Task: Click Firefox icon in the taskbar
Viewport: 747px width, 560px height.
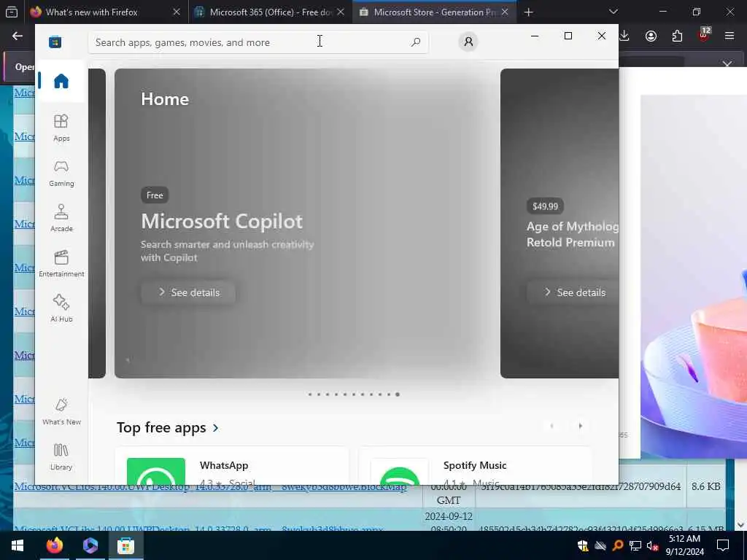Action: pos(54,545)
